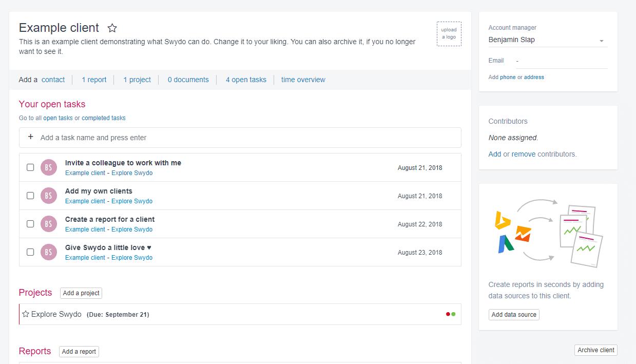636x364 pixels.
Task: Open the 1 project tab
Action: 137,80
